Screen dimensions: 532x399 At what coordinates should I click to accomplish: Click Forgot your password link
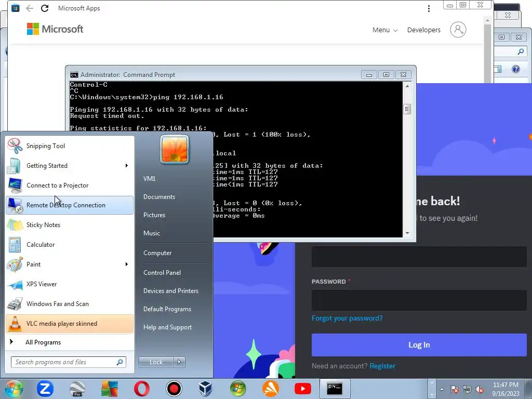pos(347,318)
